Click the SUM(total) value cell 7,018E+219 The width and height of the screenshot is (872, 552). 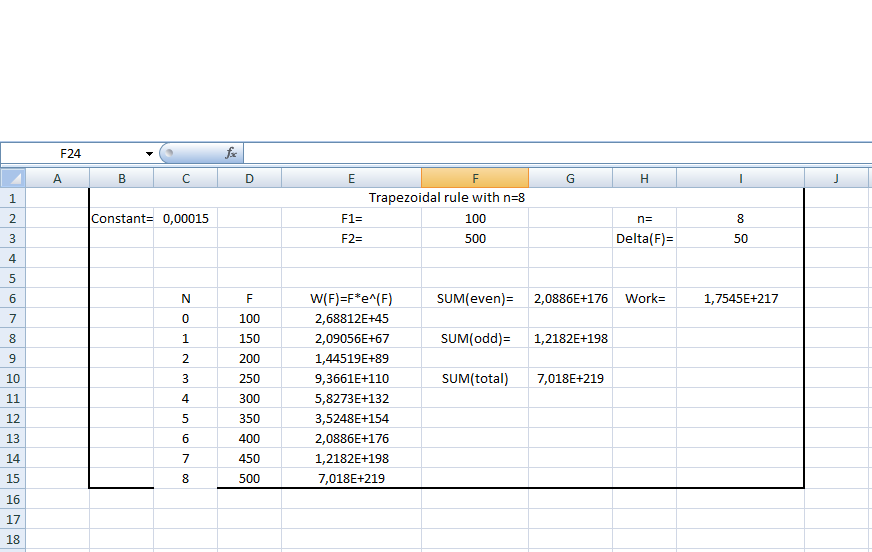(x=570, y=378)
